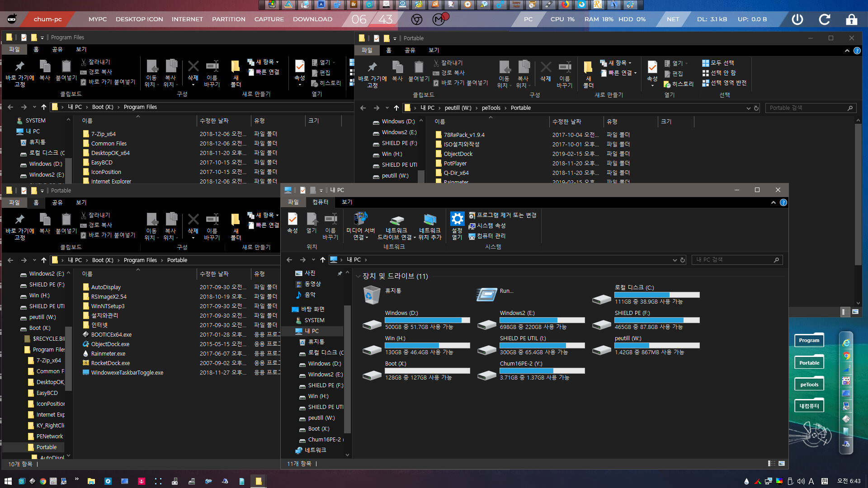The image size is (868, 488).
Task: Click 바로 가기에 고정 pin icon in top-right Portable window
Action: point(372,67)
